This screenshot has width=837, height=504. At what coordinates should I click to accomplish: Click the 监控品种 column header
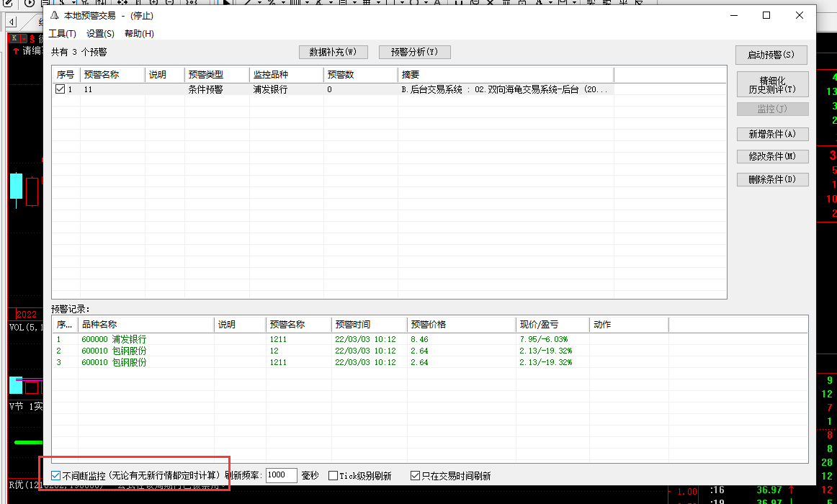click(286, 75)
